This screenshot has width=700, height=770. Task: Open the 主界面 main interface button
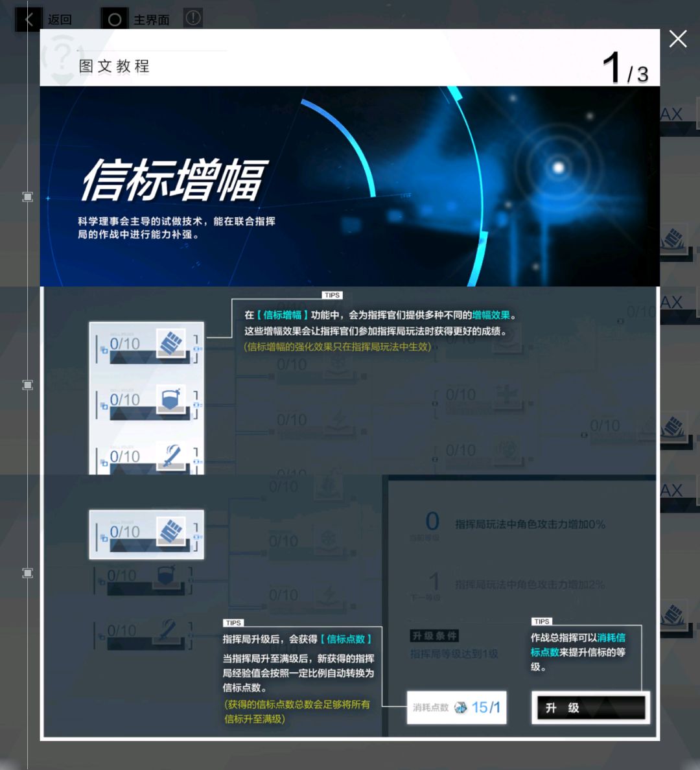point(114,19)
